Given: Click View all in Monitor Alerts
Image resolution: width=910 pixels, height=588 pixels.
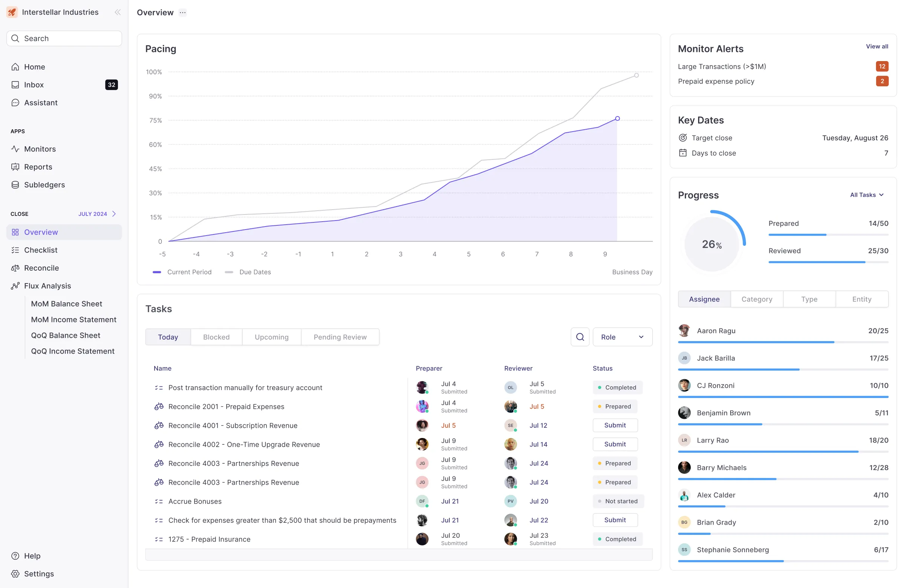Looking at the screenshot, I should pos(876,46).
